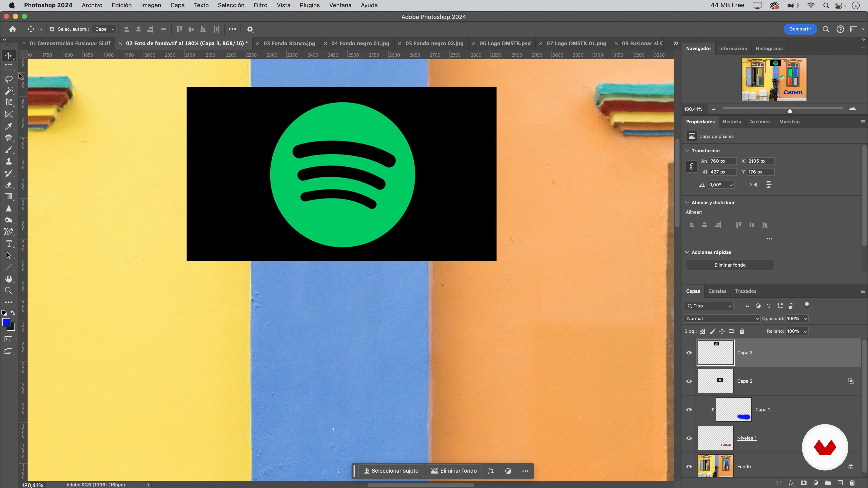Viewport: 868px width, 488px height.
Task: Click Eliminar fondo in contextual taskbar
Action: click(453, 471)
